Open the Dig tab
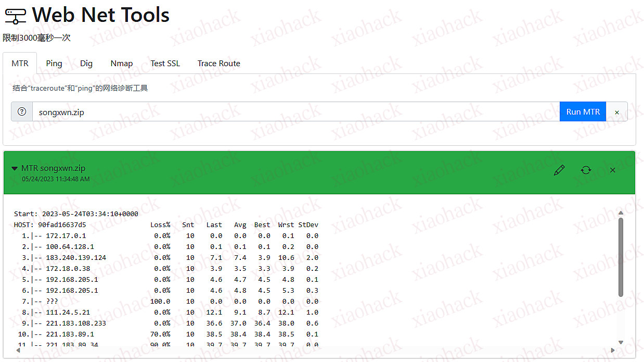644x362 pixels. point(86,63)
